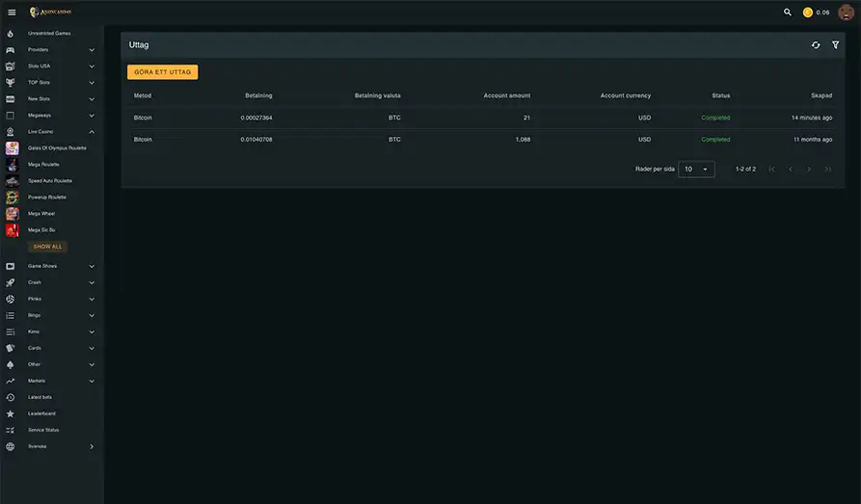The height and width of the screenshot is (504, 861).
Task: Expand the Megaways chevron
Action: 92,116
